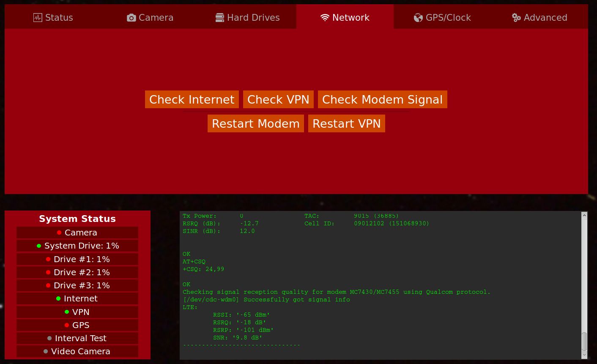Click the hard drive stack icon
Viewport: 597px width, 364px height.
click(x=220, y=18)
